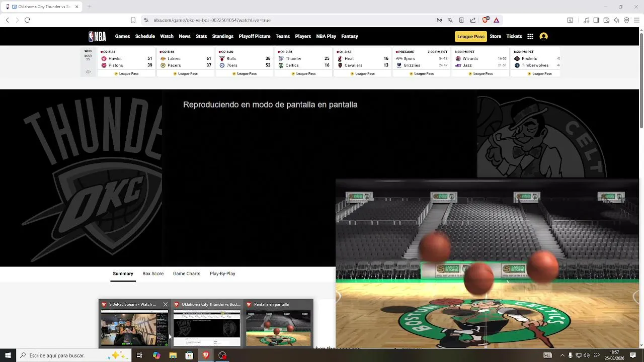Select the Pantalla en pantalla window thumbnail
The width and height of the screenshot is (644, 362).
tap(278, 327)
